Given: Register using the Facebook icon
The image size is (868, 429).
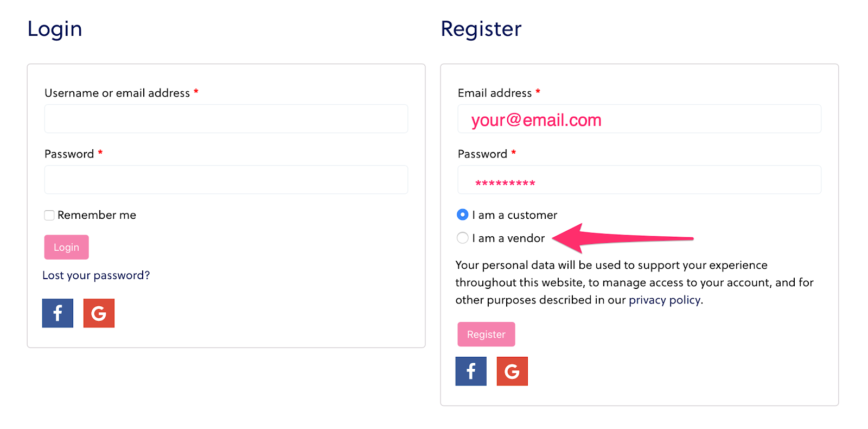Looking at the screenshot, I should [x=471, y=371].
